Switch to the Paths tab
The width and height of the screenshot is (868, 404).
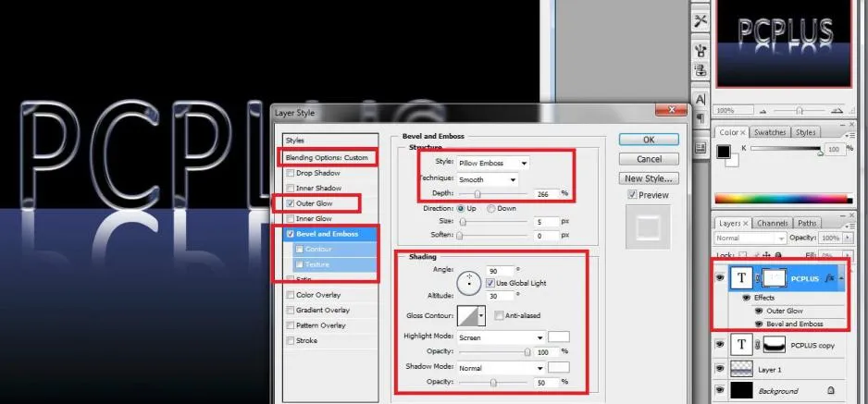807,224
